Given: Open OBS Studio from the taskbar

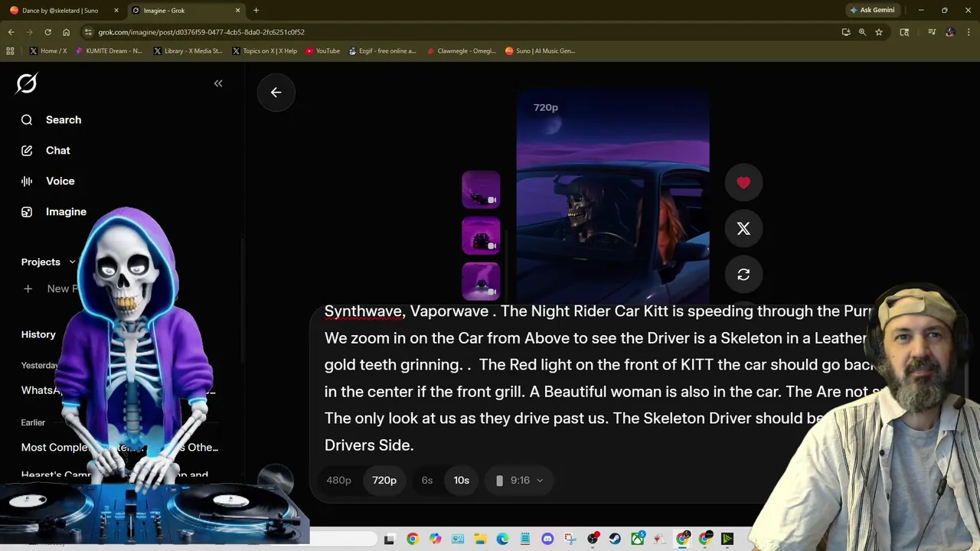Looking at the screenshot, I should coord(593,540).
